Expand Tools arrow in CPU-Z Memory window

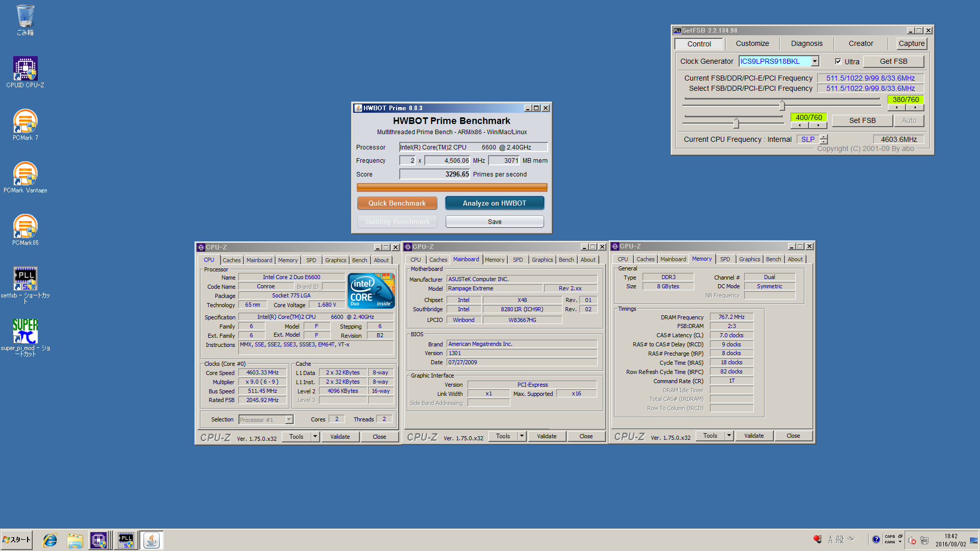pos(729,436)
